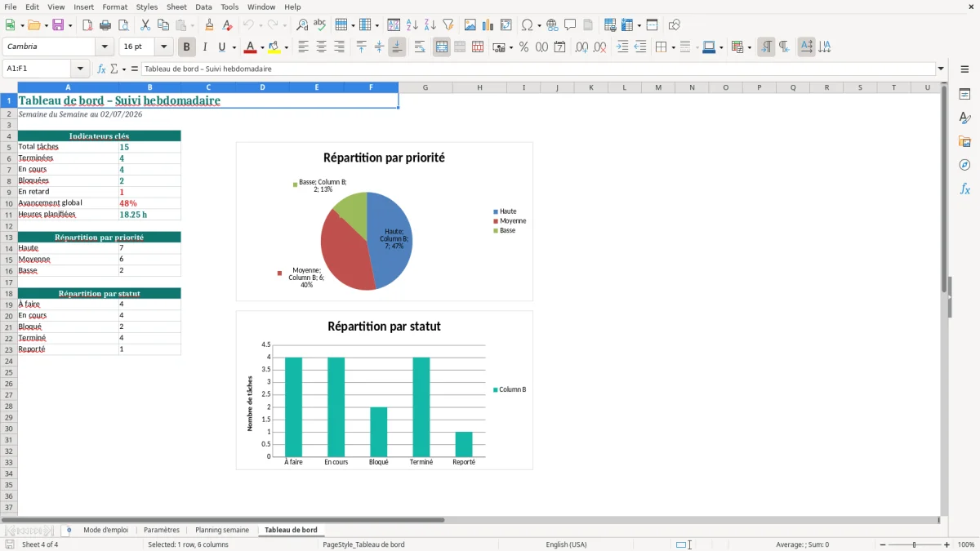Print the spreadsheet
Image resolution: width=980 pixels, height=551 pixels.
click(x=105, y=25)
